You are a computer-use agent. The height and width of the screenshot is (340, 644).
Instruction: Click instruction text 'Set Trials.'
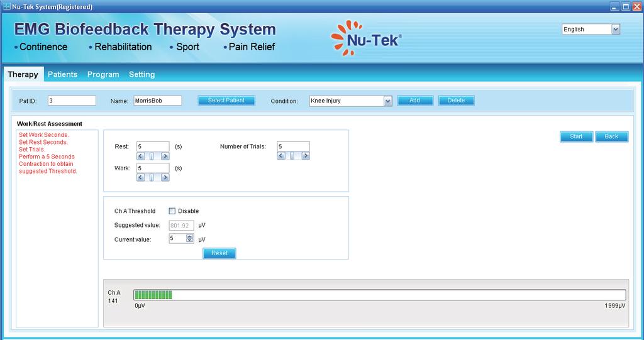click(32, 150)
